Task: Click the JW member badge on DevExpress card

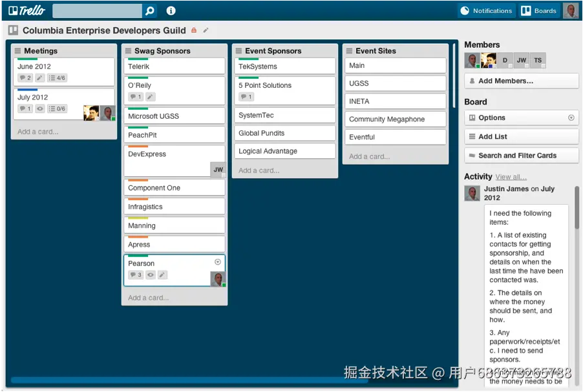Action: pyautogui.click(x=218, y=169)
